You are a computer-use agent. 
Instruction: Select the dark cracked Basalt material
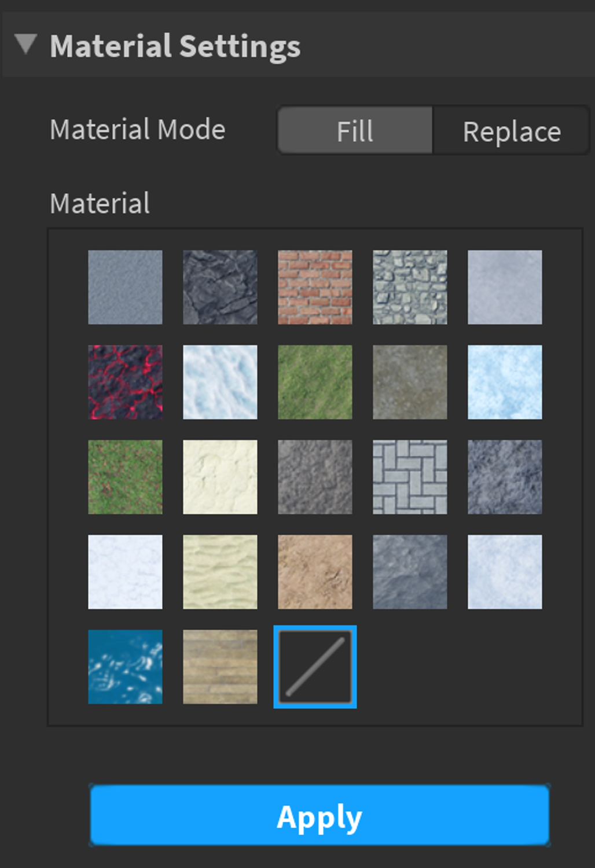coord(220,287)
